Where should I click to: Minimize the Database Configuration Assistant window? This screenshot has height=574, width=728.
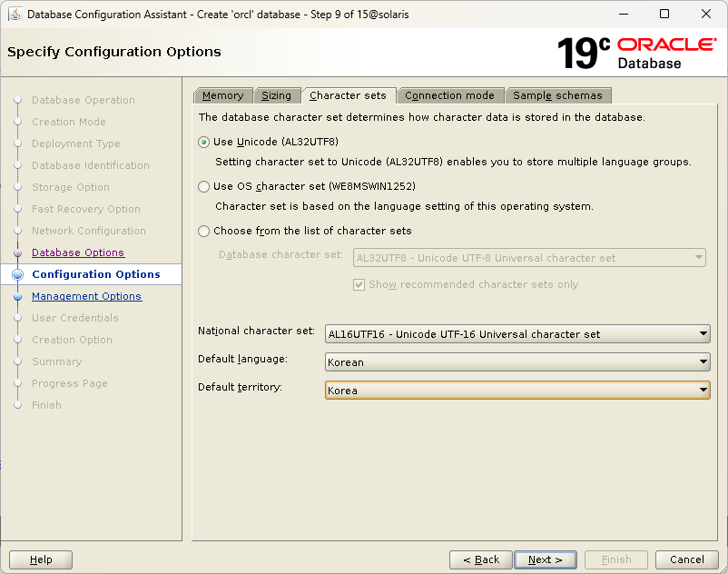(624, 14)
